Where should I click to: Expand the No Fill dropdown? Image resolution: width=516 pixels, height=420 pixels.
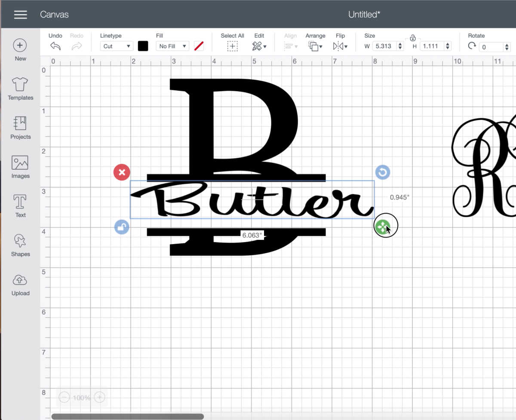pyautogui.click(x=172, y=46)
